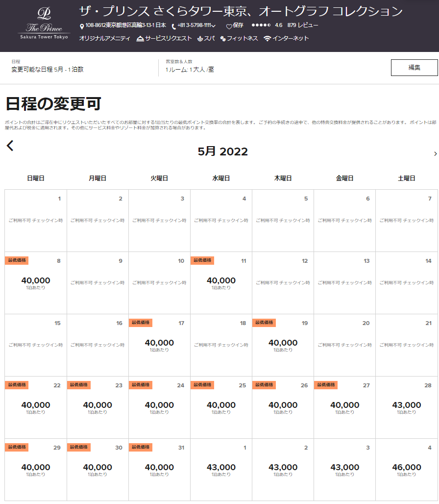Click the five-dot rating indicator

[261, 25]
